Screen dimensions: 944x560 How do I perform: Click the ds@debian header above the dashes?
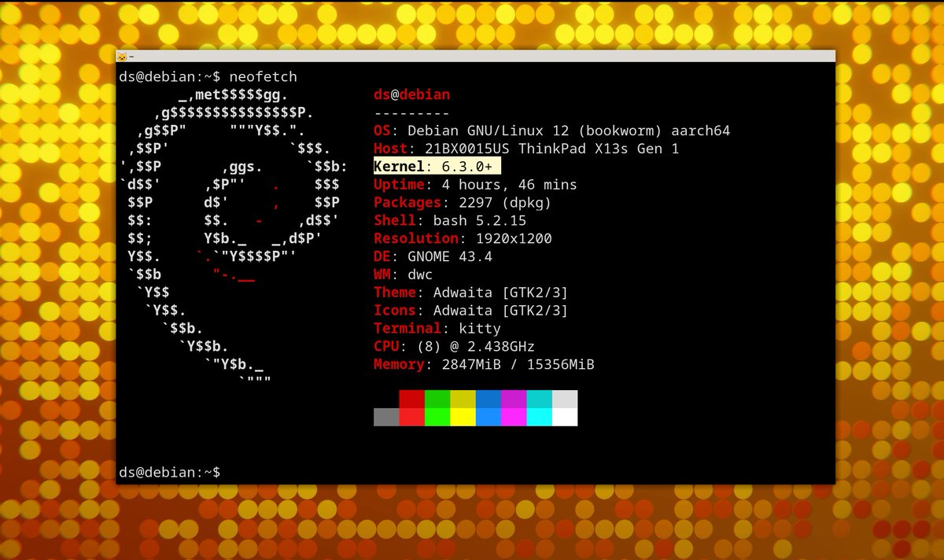tap(412, 94)
